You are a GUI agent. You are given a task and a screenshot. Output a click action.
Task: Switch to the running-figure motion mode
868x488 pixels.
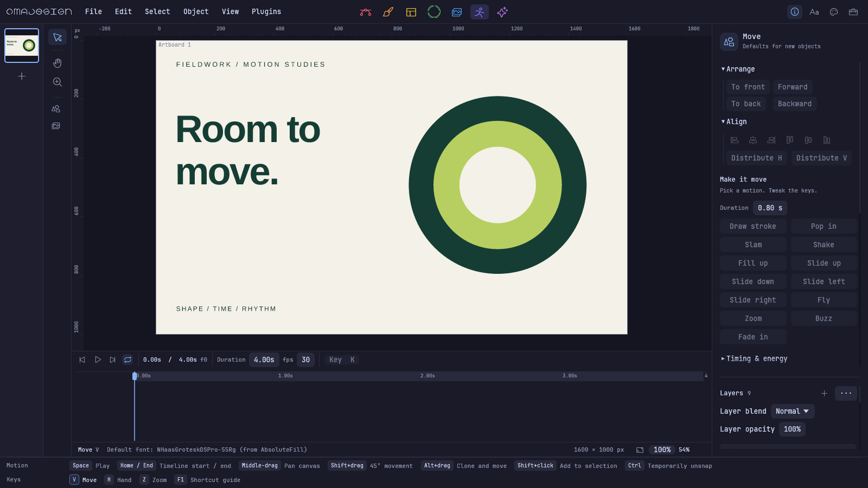point(480,12)
